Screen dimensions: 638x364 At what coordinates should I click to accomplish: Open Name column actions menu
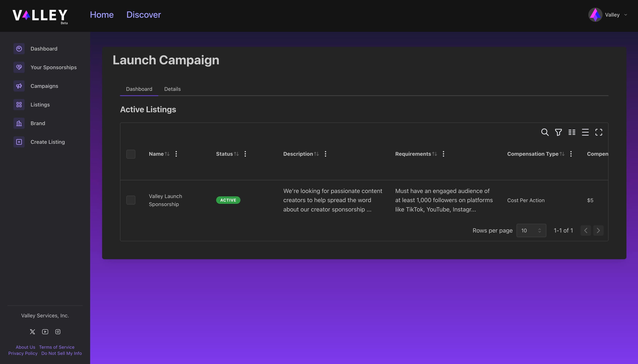(x=176, y=154)
